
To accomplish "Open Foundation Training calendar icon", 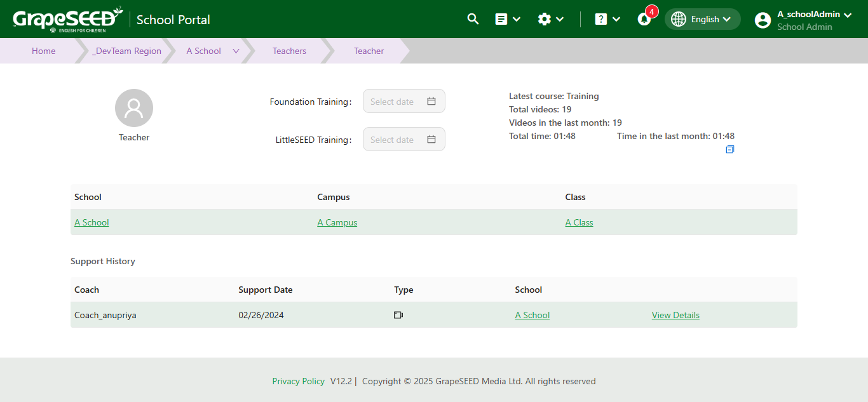I will (431, 101).
